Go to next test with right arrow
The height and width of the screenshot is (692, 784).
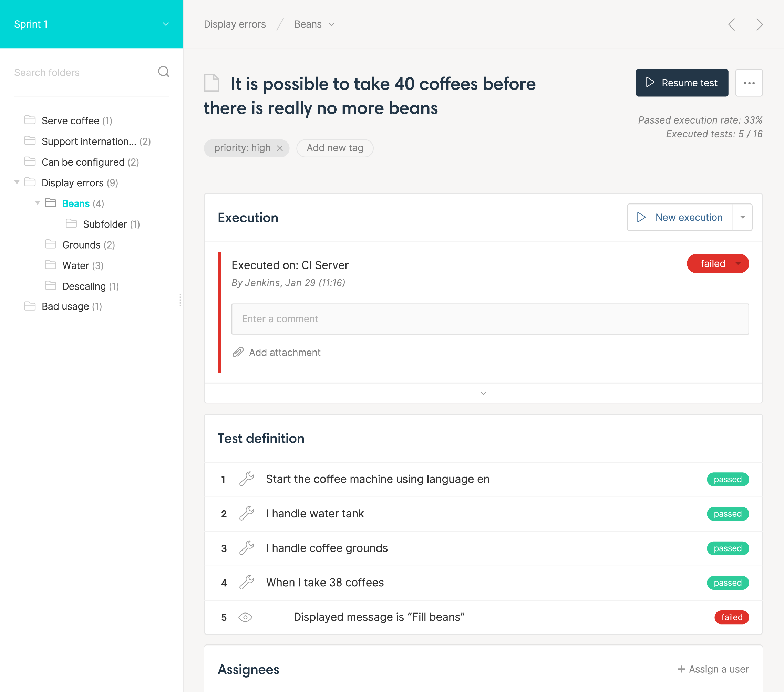pos(760,24)
